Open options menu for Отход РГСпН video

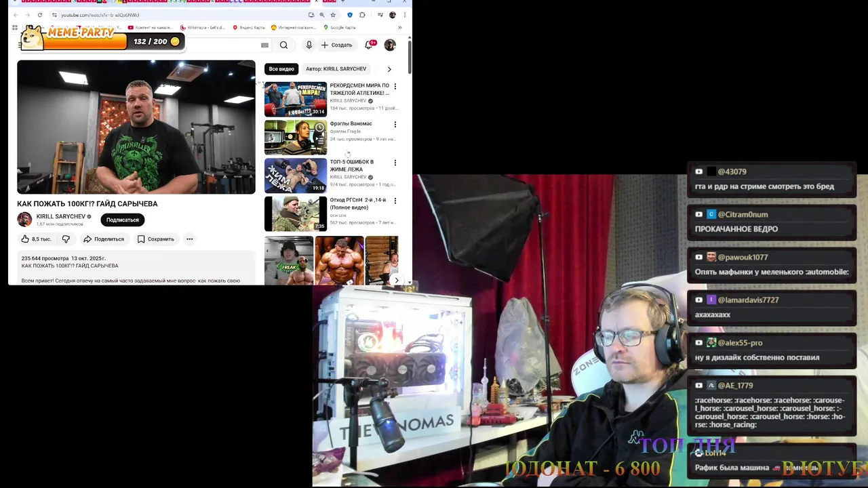(x=395, y=201)
